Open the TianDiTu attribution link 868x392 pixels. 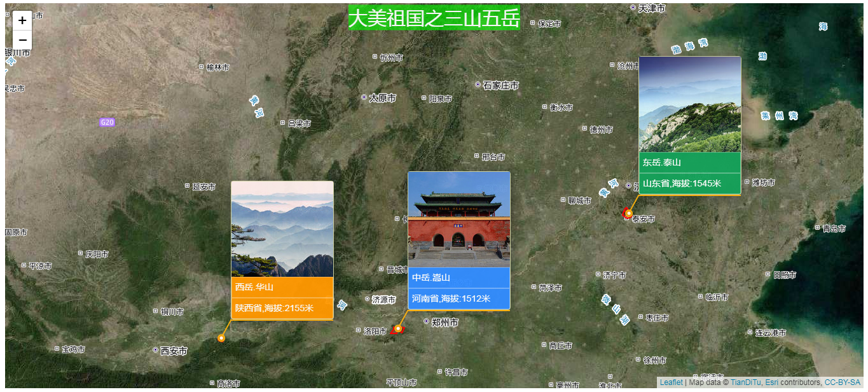pyautogui.click(x=745, y=382)
